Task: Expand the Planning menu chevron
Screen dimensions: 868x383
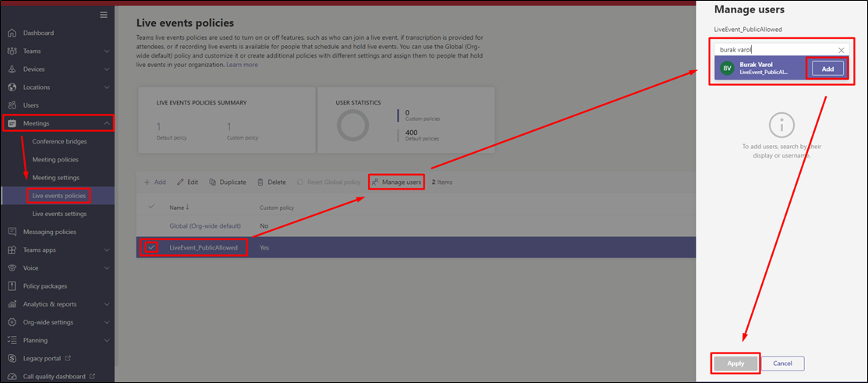Action: point(107,340)
